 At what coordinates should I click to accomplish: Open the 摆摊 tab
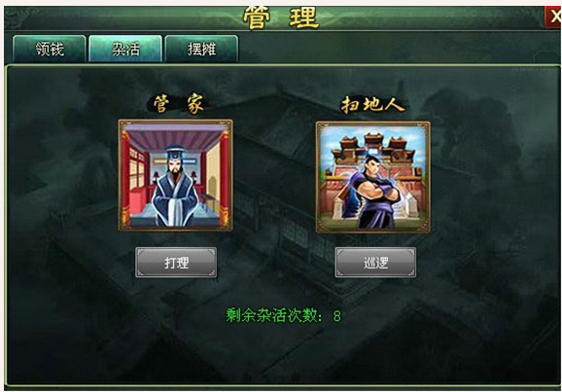[x=201, y=49]
